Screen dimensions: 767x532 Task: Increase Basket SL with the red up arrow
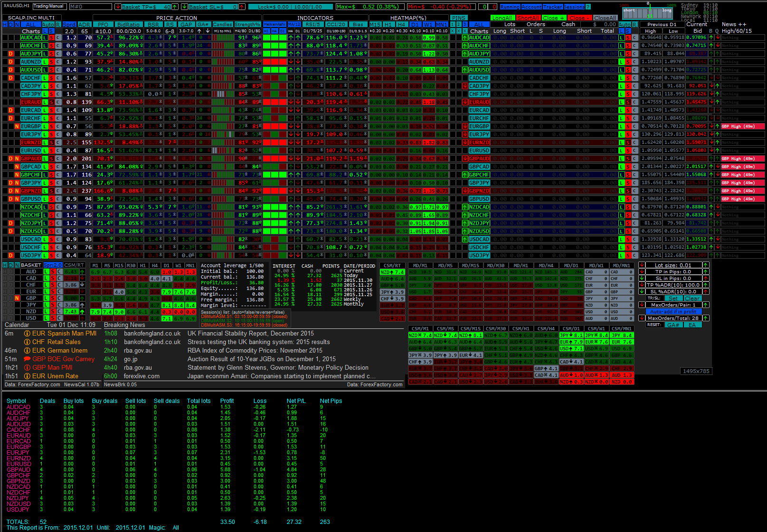[x=242, y=7]
